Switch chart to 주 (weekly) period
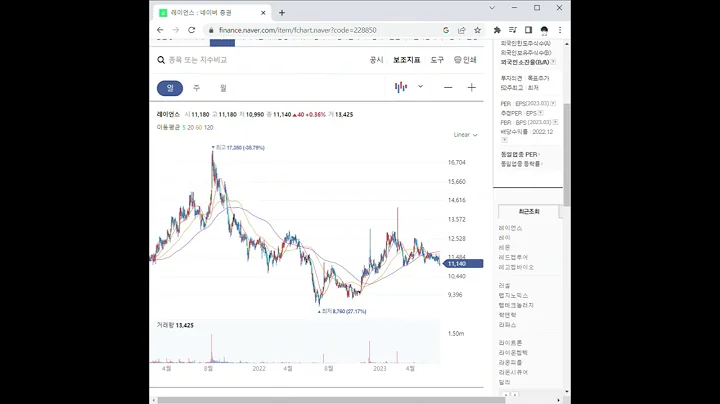720x404 pixels. [197, 88]
